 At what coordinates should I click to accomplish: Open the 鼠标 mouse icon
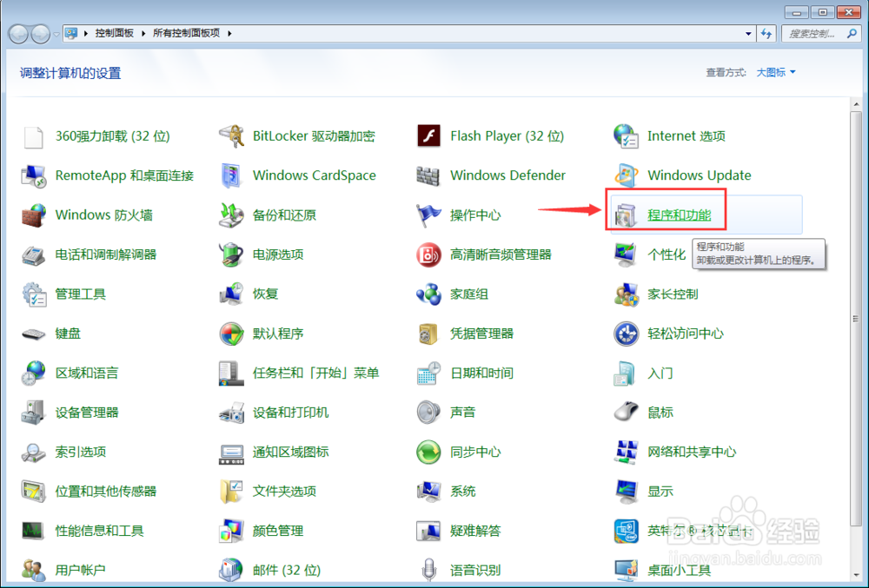coord(627,412)
